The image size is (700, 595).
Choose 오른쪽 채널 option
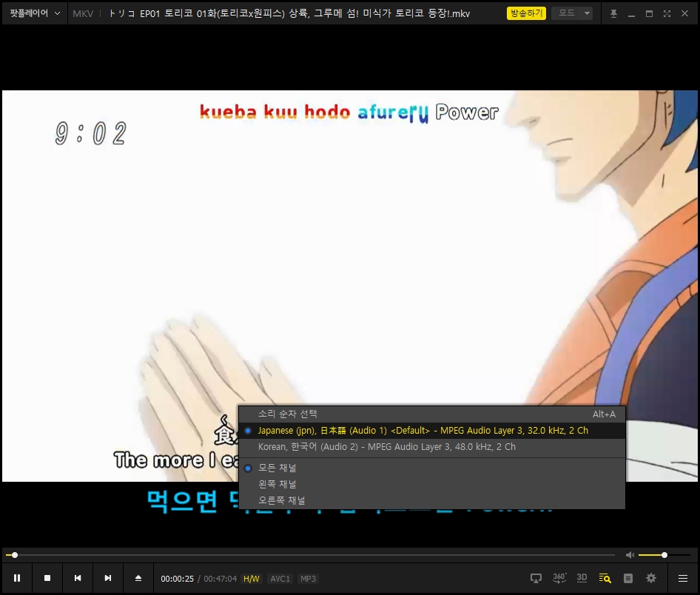(x=432, y=500)
